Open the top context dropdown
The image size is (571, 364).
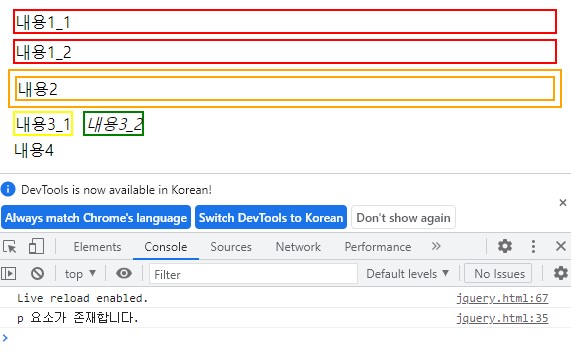80,274
